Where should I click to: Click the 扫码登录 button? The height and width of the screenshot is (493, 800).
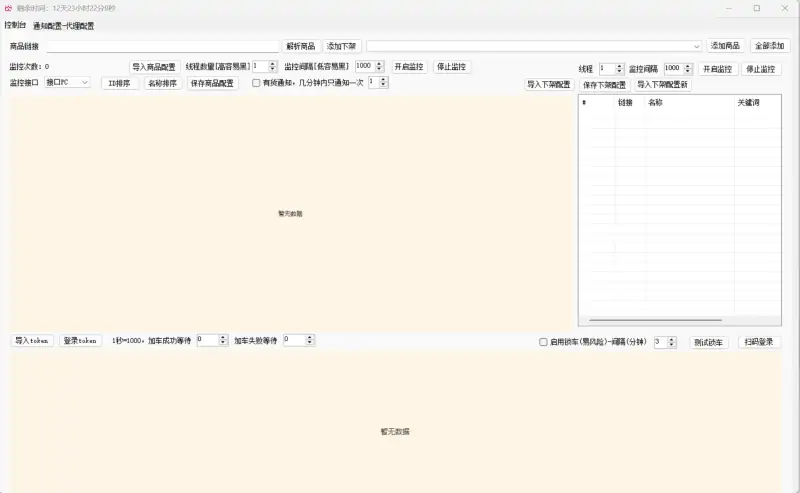(x=760, y=342)
